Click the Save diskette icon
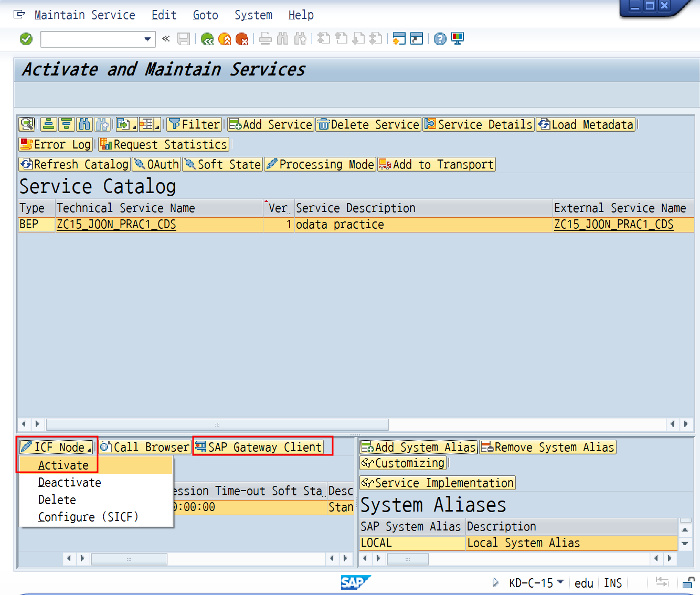Viewport: 700px width, 595px height. pyautogui.click(x=184, y=39)
